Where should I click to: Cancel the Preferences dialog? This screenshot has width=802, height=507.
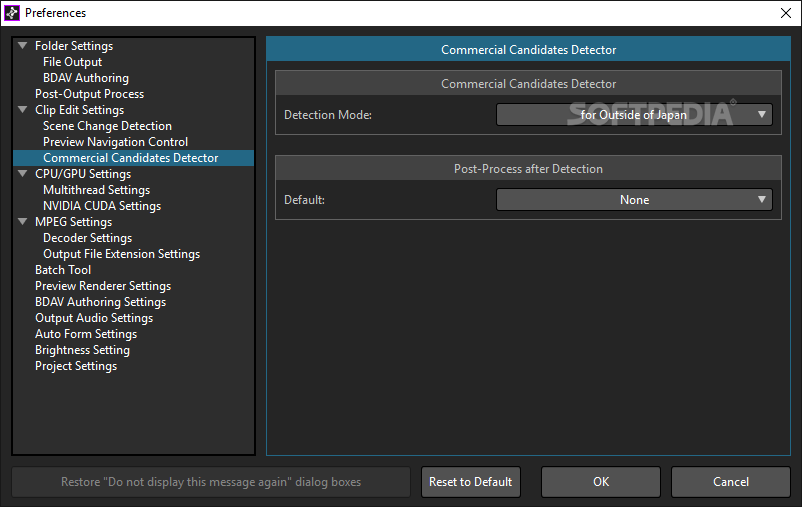[731, 482]
